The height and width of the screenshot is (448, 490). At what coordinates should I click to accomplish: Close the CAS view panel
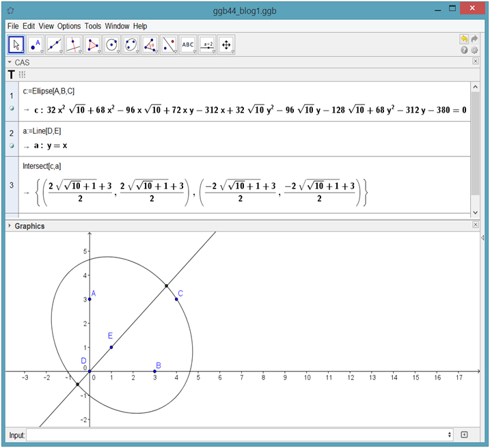pyautogui.click(x=476, y=61)
